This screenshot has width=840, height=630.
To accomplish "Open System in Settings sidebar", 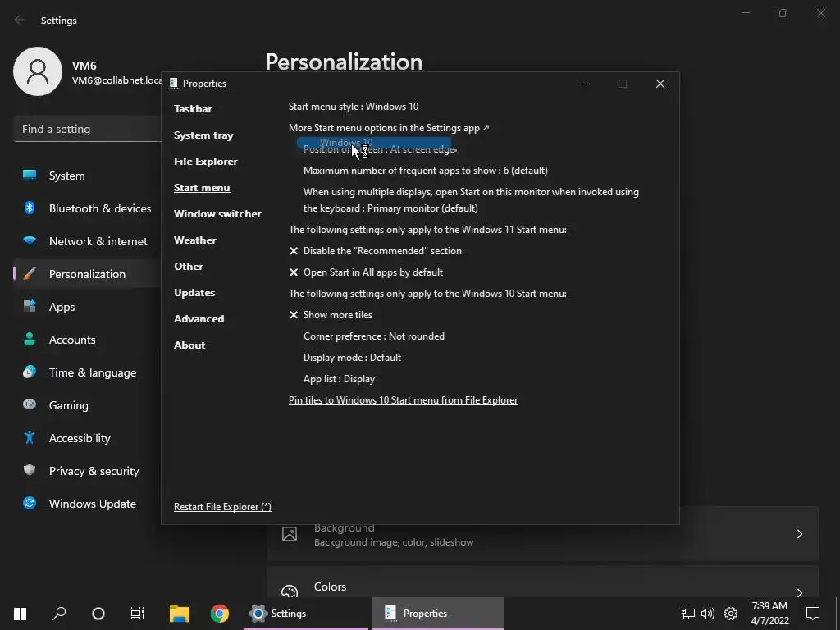I will coord(87,176).
